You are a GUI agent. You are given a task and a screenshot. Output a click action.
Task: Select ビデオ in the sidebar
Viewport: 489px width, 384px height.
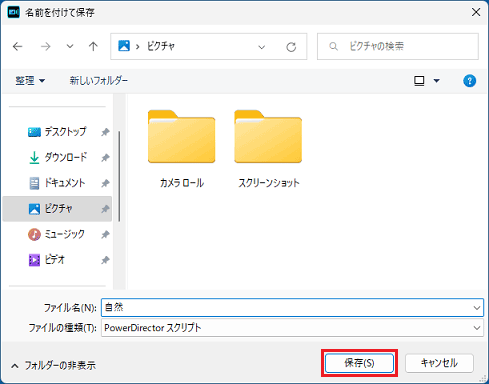(57, 260)
